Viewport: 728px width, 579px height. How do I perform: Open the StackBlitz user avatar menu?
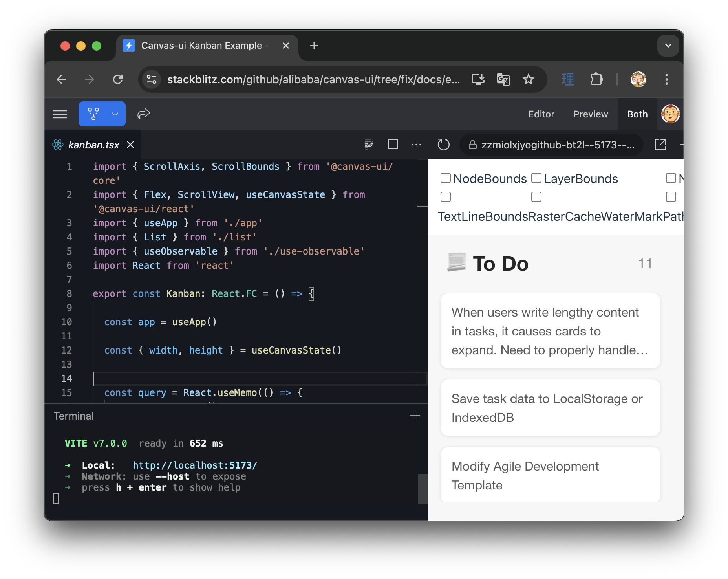tap(670, 114)
